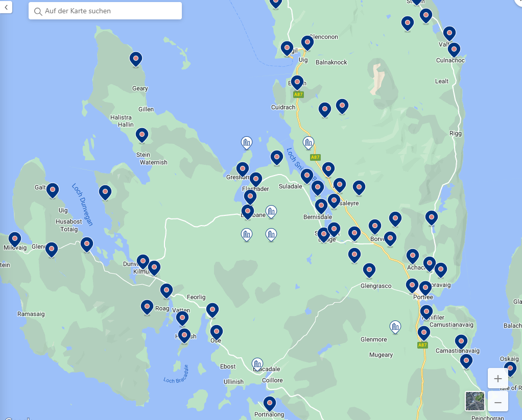
Task: Focus the 'Auf der Karte suchen' search field
Action: coord(105,11)
